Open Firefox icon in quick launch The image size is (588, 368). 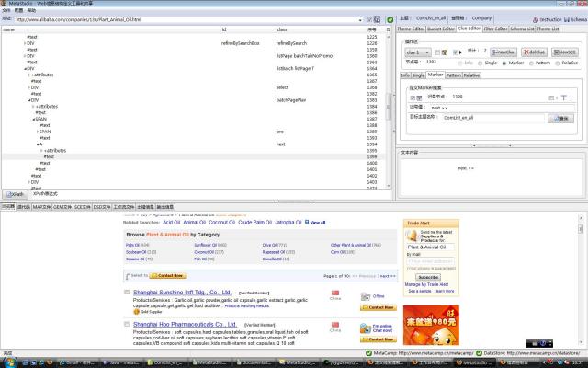(50, 362)
